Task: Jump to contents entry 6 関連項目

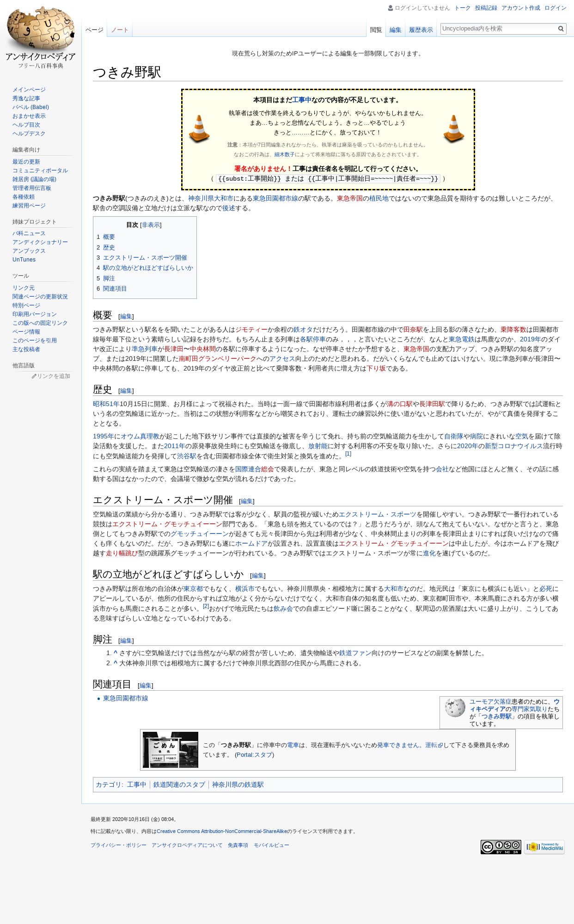Action: coord(111,289)
